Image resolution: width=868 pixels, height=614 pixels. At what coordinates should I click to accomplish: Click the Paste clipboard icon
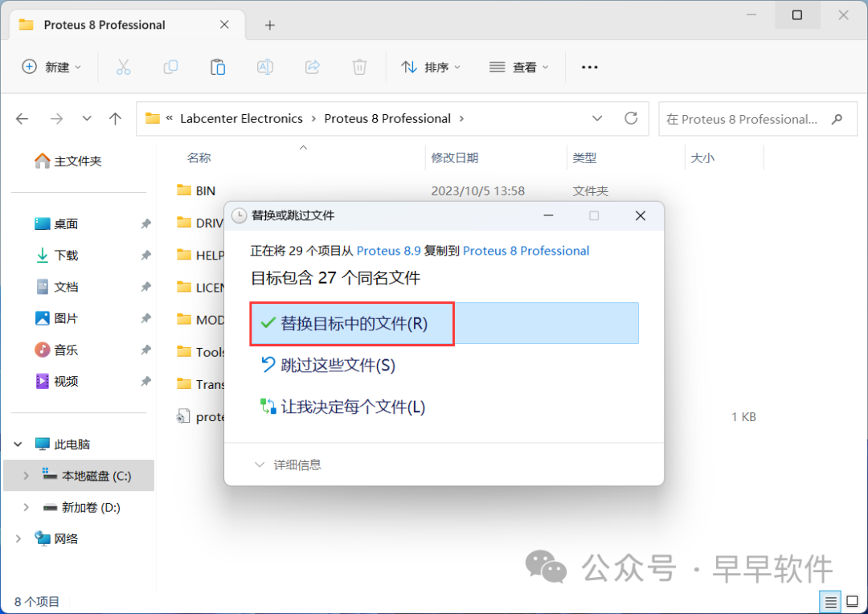pos(218,68)
